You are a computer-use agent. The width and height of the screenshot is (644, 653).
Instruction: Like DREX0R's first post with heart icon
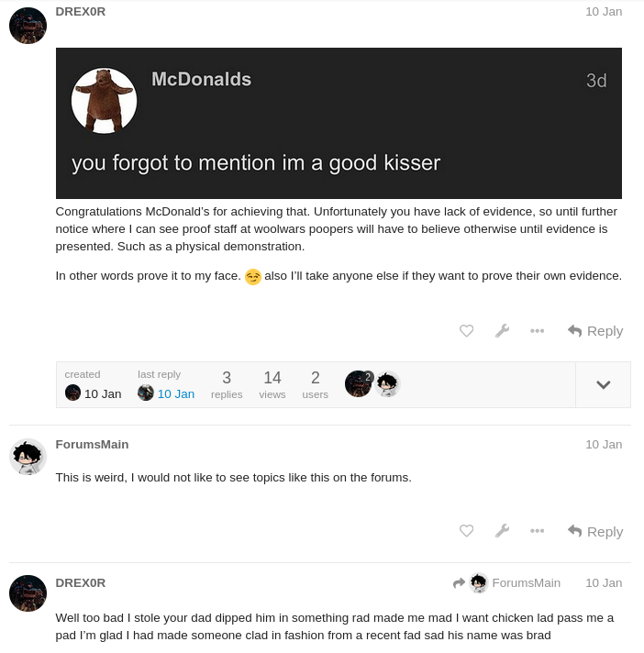pyautogui.click(x=466, y=331)
